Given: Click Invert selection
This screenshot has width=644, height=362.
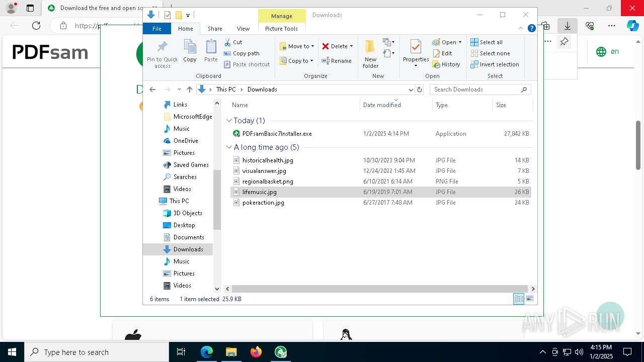Looking at the screenshot, I should pos(495,64).
